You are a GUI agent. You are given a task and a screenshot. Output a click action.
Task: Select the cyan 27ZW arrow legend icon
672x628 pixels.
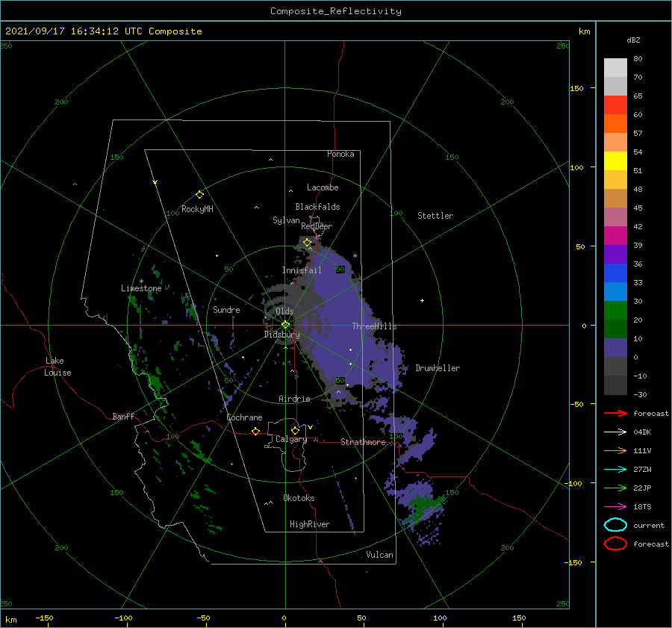pos(615,470)
